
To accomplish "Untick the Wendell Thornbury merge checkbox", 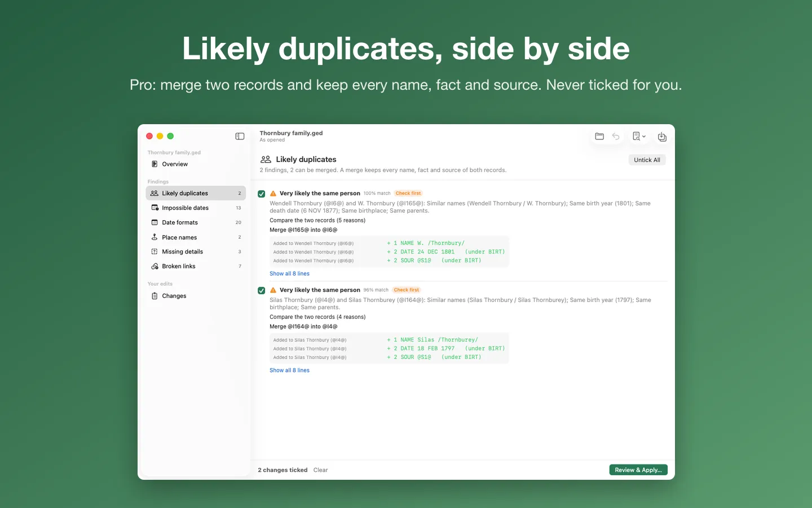I will (x=262, y=194).
